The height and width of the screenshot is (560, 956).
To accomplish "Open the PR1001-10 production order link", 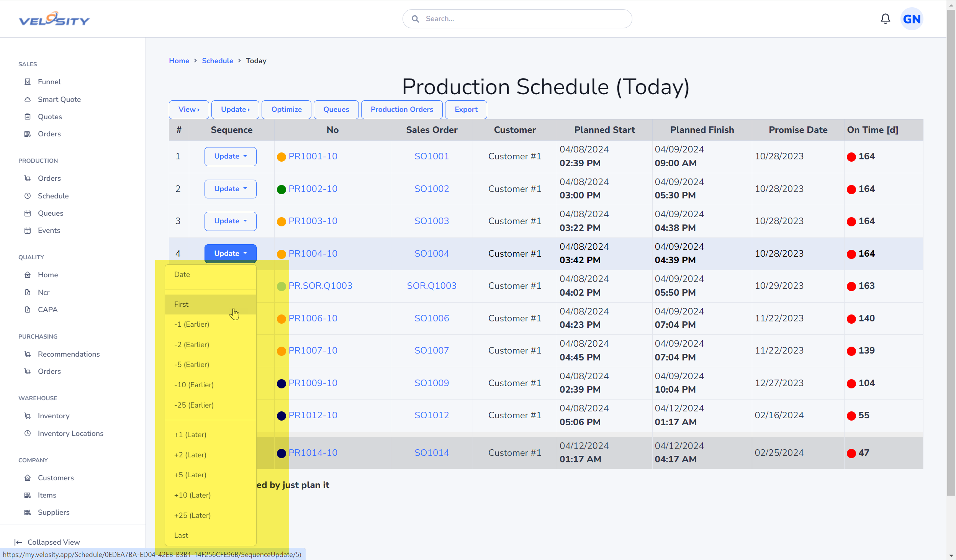I will tap(313, 156).
